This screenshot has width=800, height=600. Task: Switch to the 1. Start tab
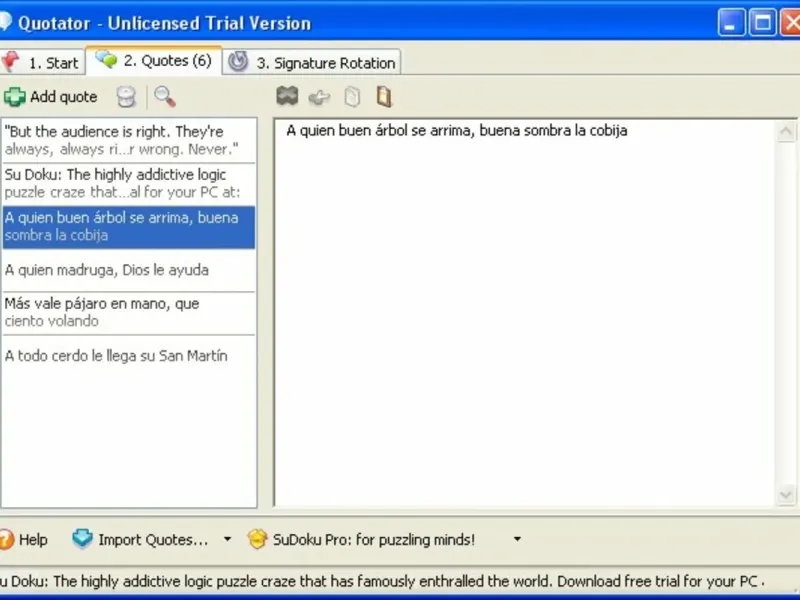[41, 63]
